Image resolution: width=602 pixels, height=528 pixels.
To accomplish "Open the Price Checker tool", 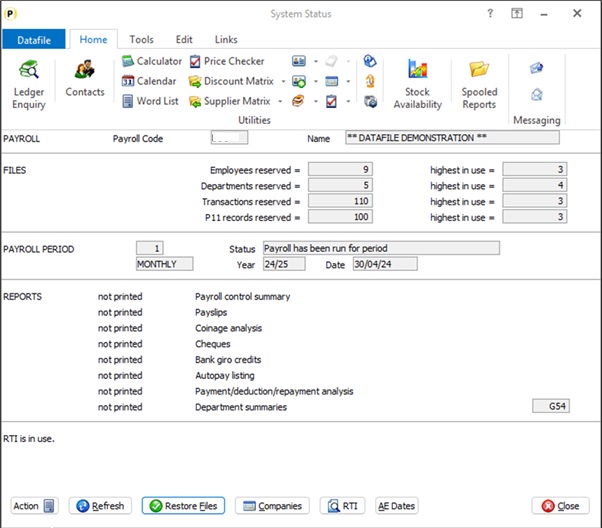I will click(x=227, y=61).
